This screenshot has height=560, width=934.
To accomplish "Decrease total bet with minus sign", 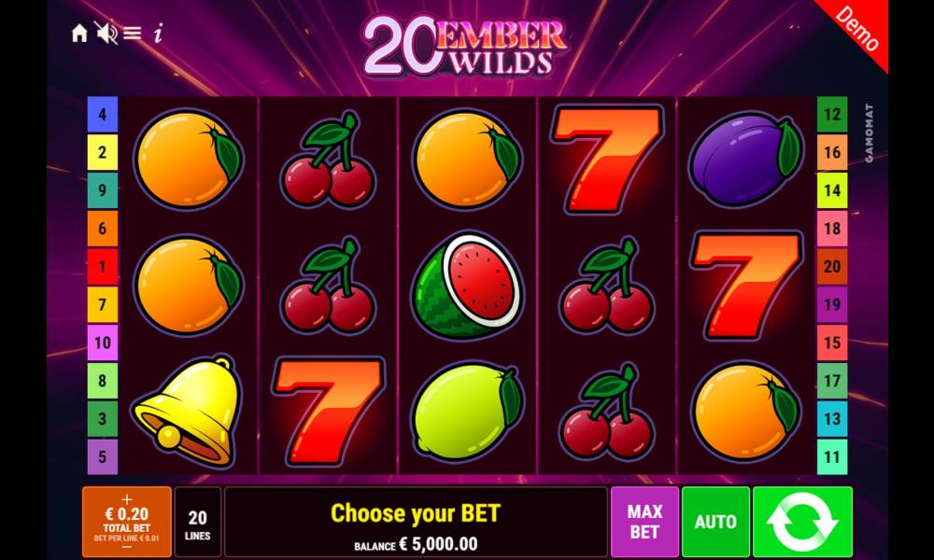I will pyautogui.click(x=127, y=546).
